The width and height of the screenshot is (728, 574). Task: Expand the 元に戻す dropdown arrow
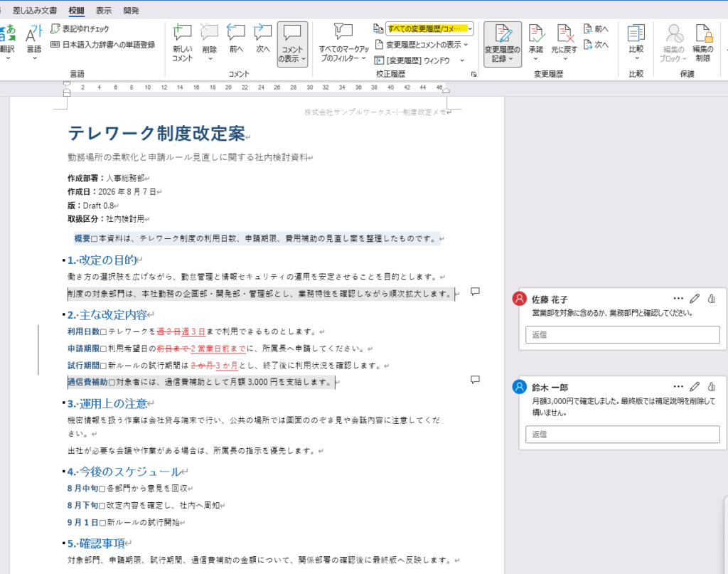(565, 59)
